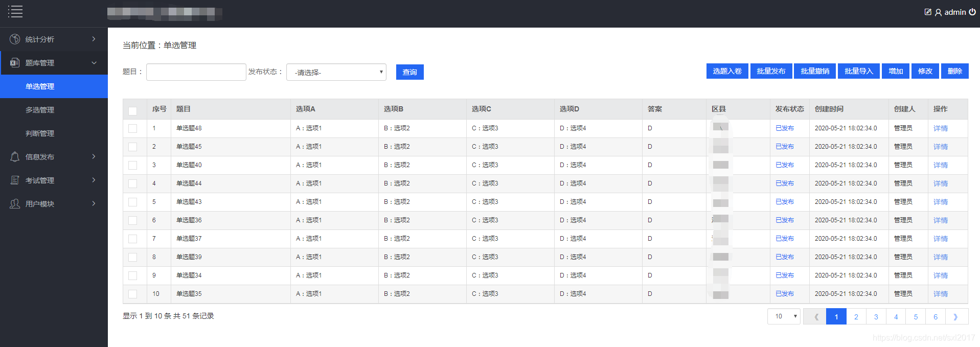
Task: Click the user profile icon beside admin
Action: point(938,12)
